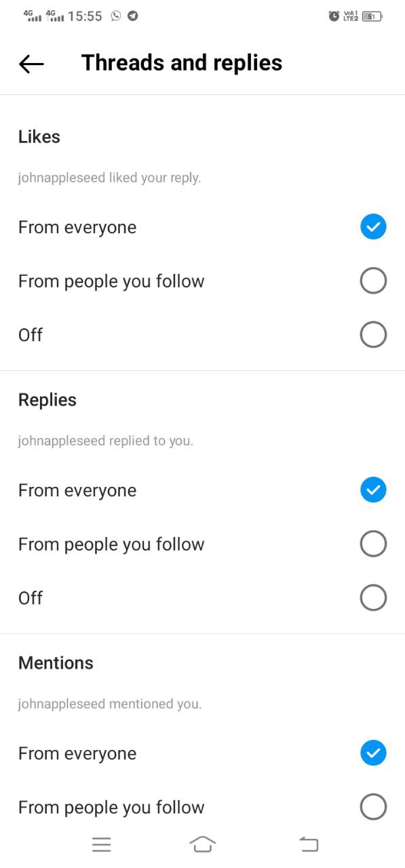The height and width of the screenshot is (868, 405).
Task: Turn Likes notifications off radio button
Action: [x=373, y=334]
